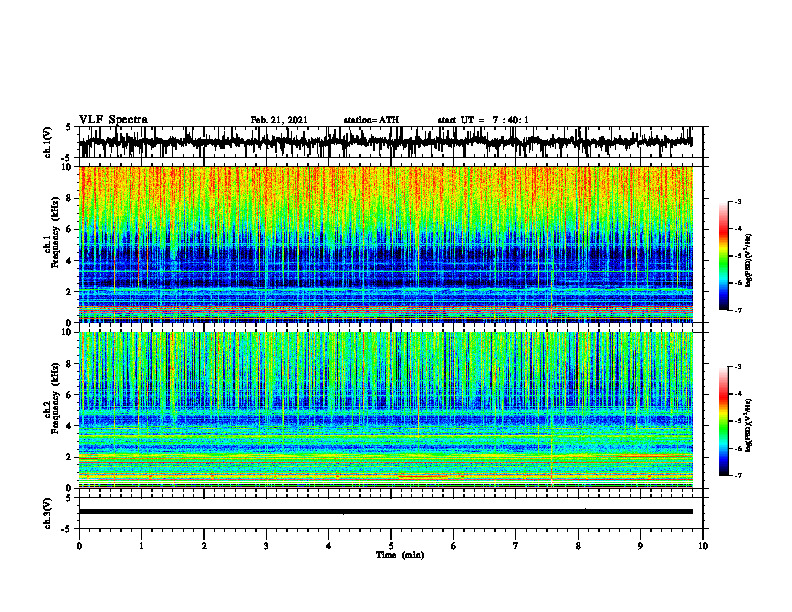Click inside the ch.1 spectrogram panel
The image size is (792, 612).
pos(385,244)
